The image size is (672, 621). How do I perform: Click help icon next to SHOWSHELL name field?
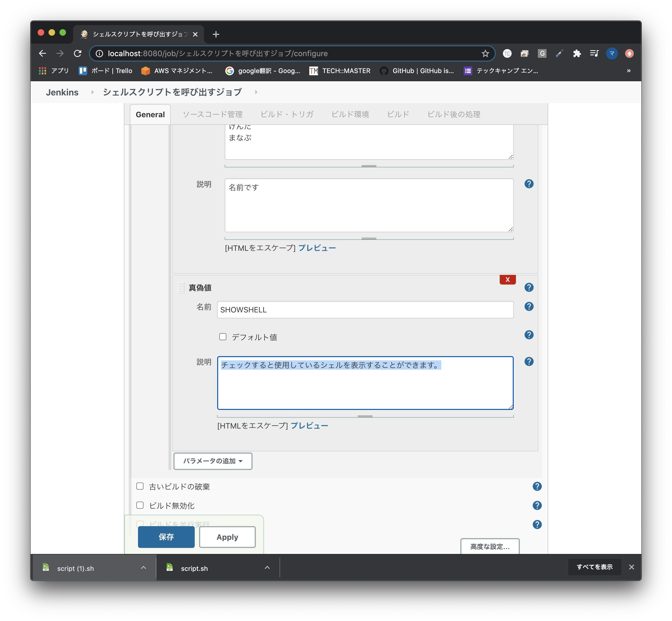pos(529,306)
